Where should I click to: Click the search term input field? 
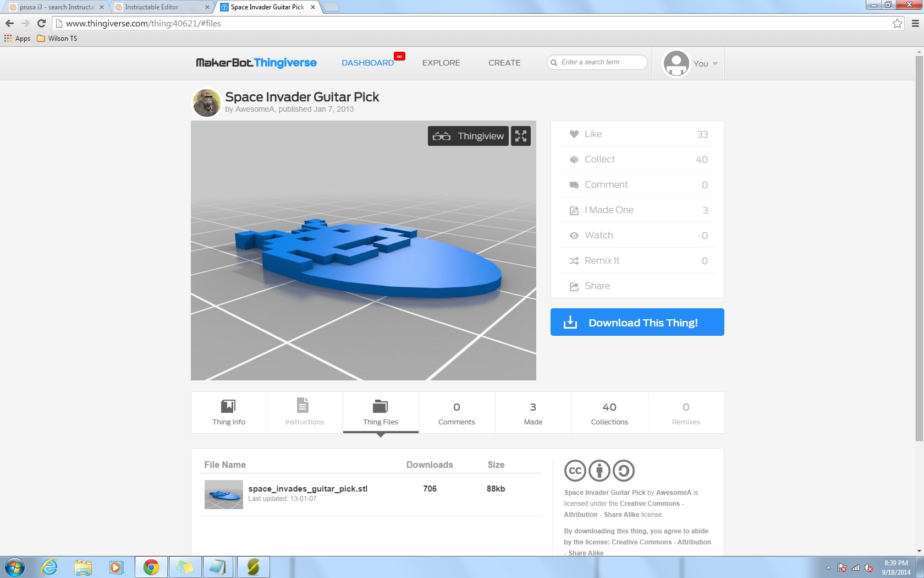(597, 62)
